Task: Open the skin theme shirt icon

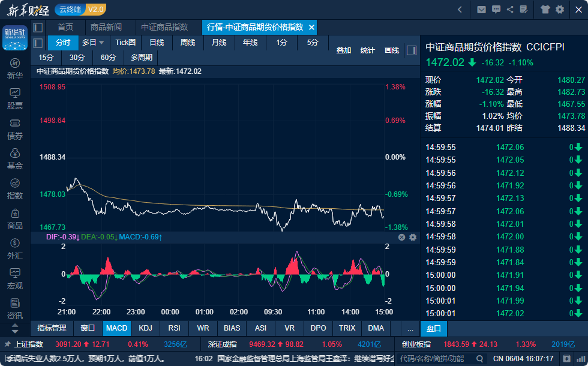Action: tap(545, 10)
